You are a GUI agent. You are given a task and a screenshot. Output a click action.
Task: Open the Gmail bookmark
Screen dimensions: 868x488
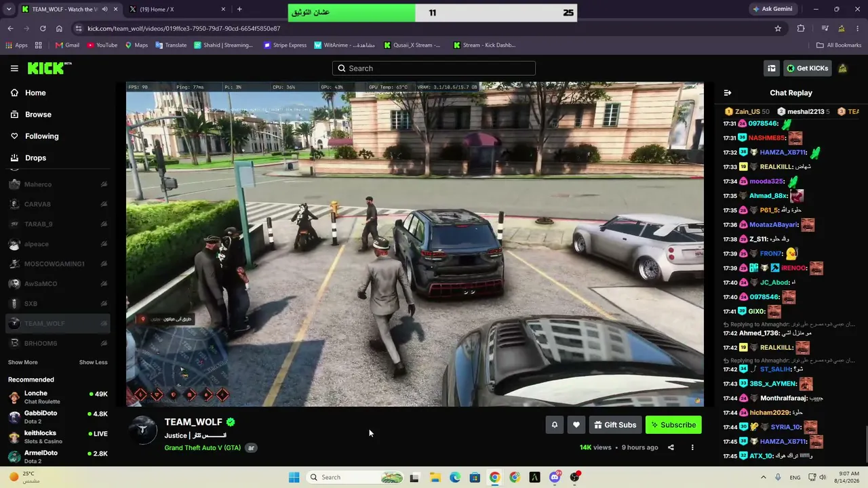pos(67,45)
